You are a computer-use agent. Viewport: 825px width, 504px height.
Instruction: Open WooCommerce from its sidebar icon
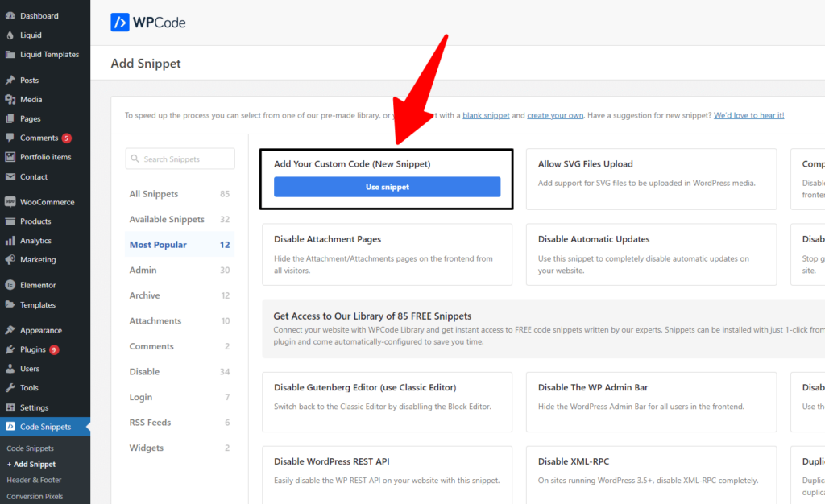pyautogui.click(x=11, y=201)
